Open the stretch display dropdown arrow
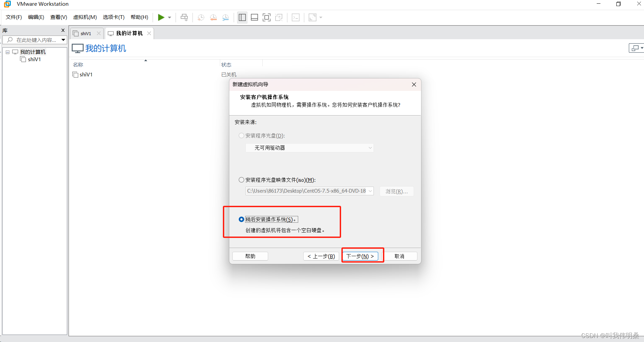Viewport: 644px width, 342px height. coord(321,18)
